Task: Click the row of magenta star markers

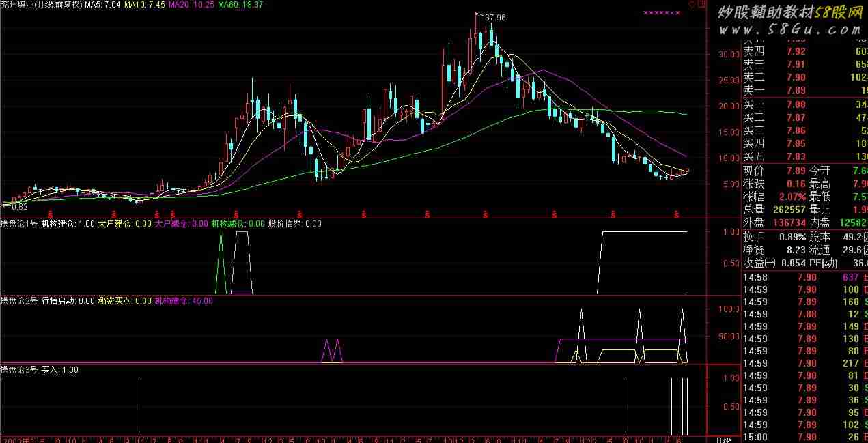Action: tap(662, 13)
